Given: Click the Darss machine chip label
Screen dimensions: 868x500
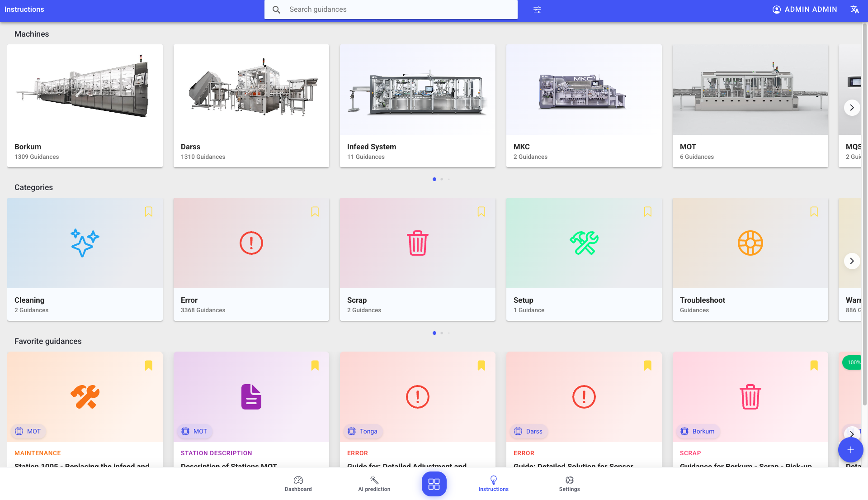Looking at the screenshot, I should (x=529, y=431).
